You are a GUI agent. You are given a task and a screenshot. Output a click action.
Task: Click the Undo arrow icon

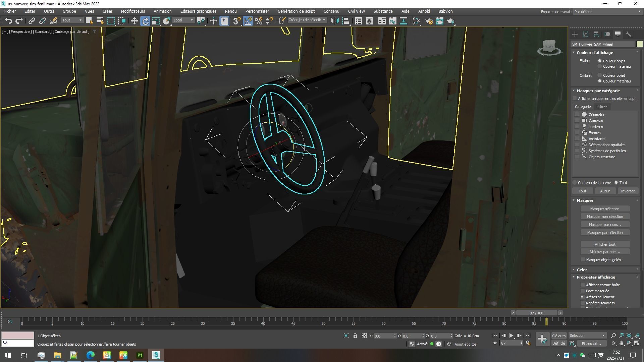(x=8, y=21)
